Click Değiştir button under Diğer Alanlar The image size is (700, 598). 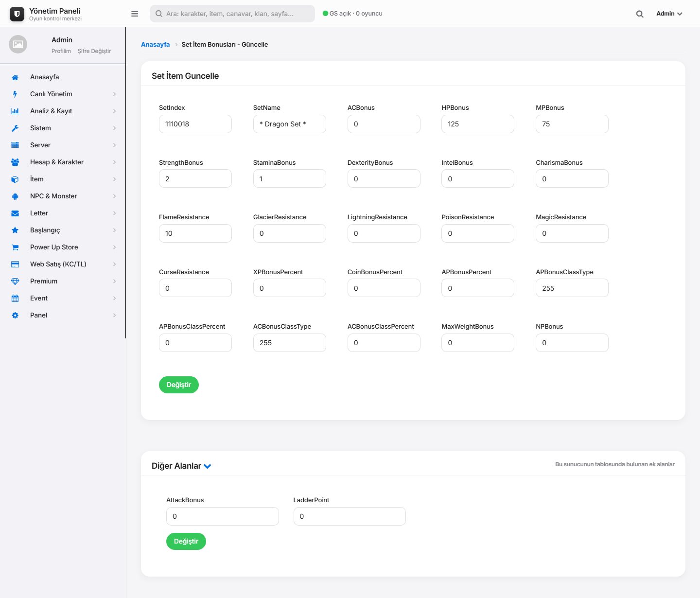point(186,541)
